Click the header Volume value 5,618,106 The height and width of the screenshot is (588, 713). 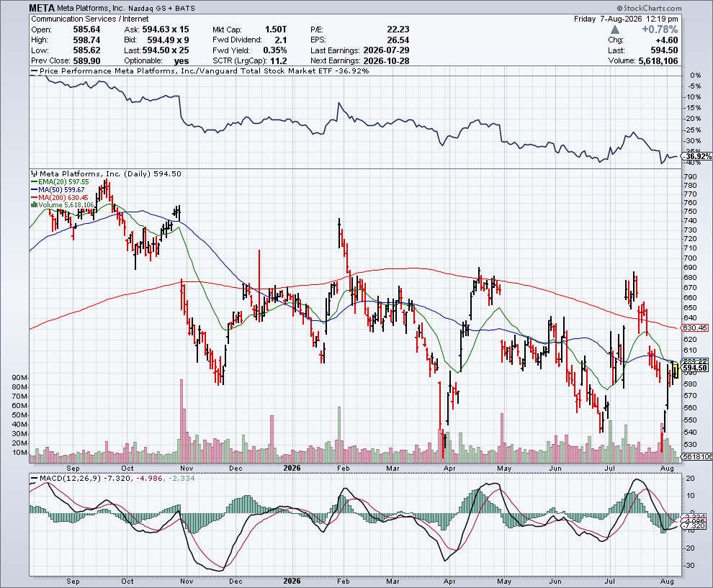tap(658, 61)
